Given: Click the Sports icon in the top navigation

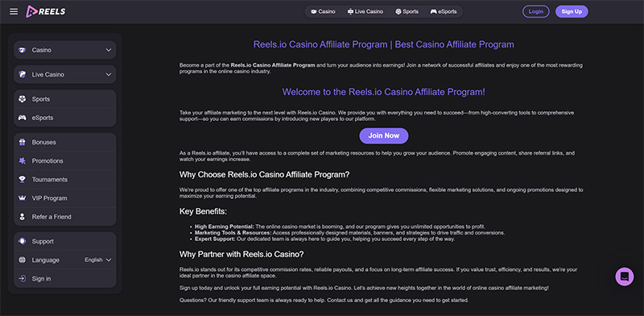Looking at the screenshot, I should tap(398, 11).
